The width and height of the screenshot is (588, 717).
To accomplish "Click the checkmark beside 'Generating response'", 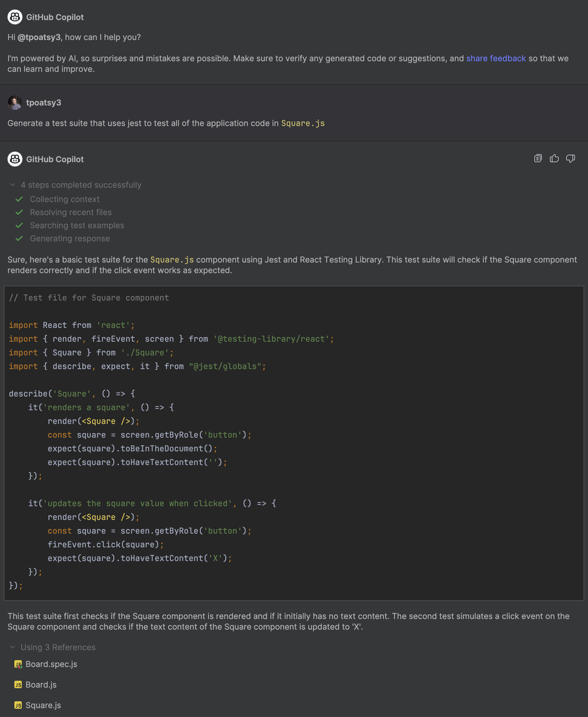I will click(19, 239).
